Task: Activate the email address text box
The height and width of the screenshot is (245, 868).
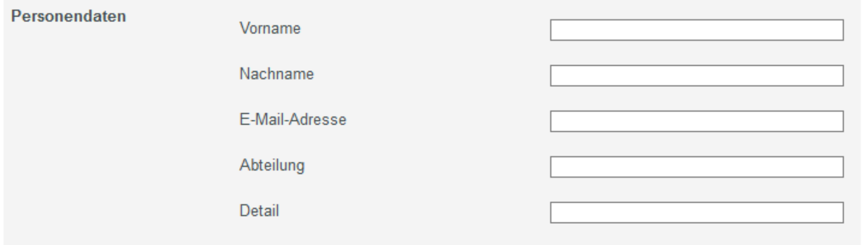Action: [697, 121]
